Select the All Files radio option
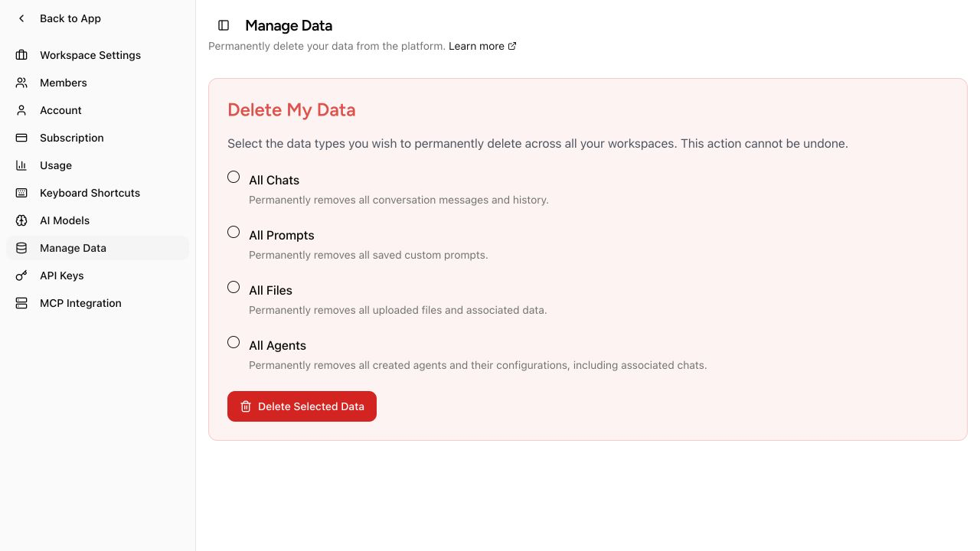 point(234,287)
